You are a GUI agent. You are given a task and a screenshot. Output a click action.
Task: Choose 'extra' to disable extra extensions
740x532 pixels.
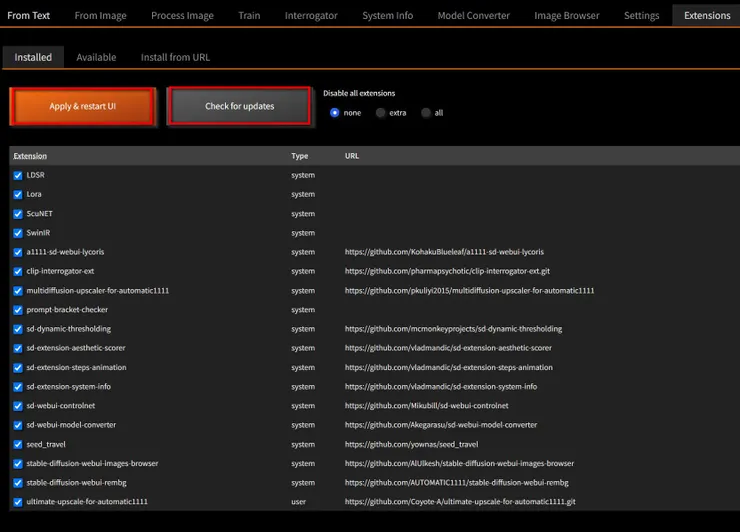tap(381, 113)
